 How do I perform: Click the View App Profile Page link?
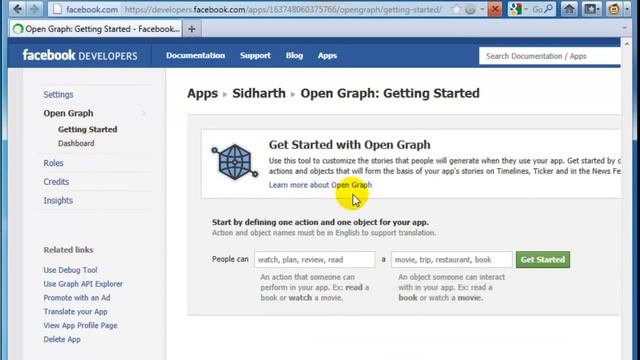pos(80,325)
